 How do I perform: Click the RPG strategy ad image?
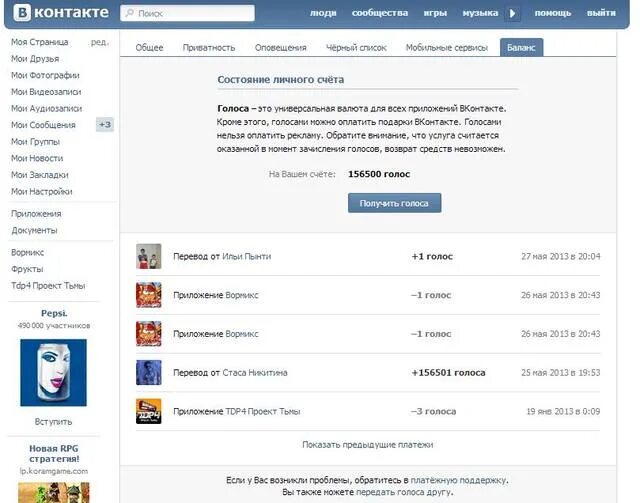53,493
